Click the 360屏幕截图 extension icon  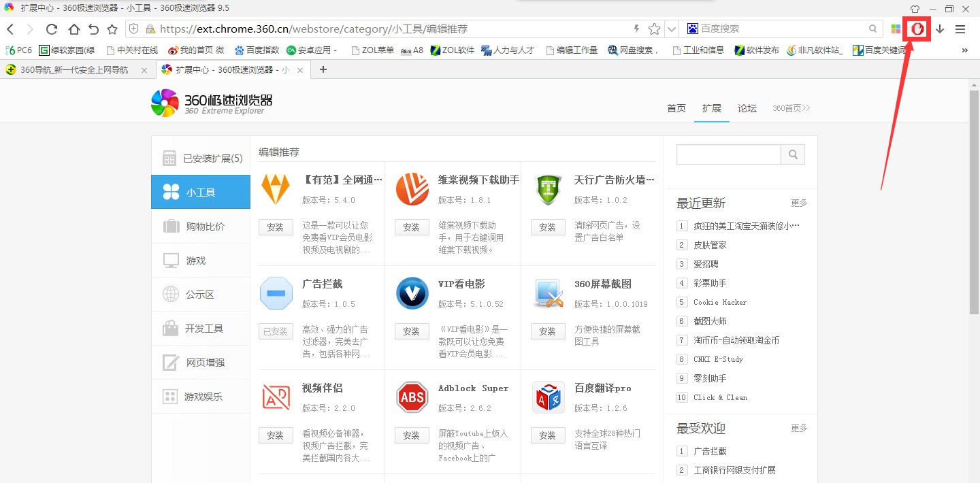(x=549, y=293)
